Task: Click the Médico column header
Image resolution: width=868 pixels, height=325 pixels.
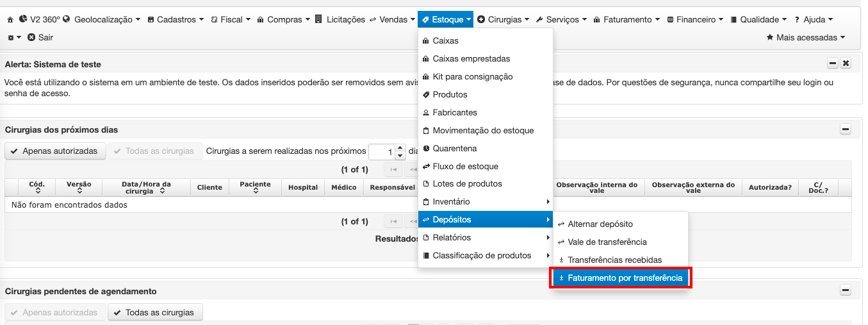Action: [344, 187]
